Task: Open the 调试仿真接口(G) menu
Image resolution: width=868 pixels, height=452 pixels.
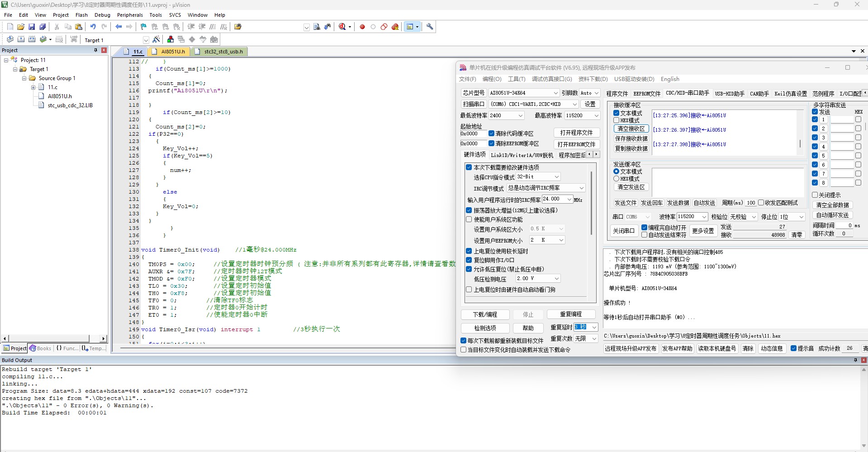Action: [552, 79]
